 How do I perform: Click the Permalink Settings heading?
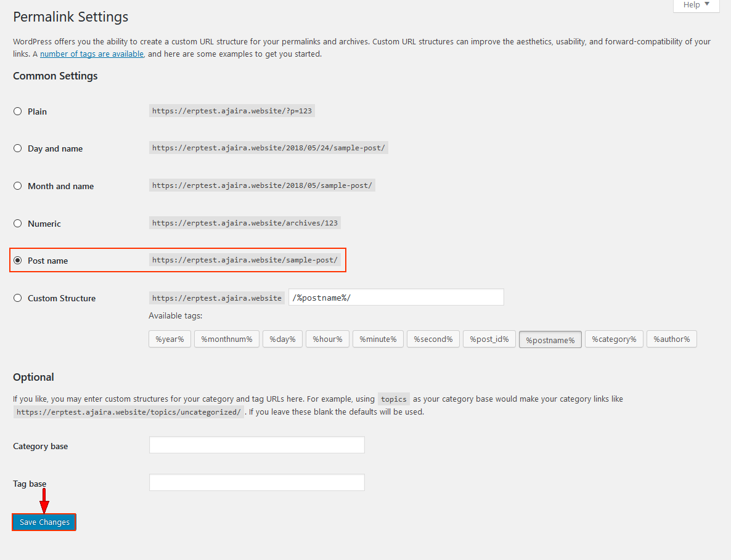click(x=71, y=17)
